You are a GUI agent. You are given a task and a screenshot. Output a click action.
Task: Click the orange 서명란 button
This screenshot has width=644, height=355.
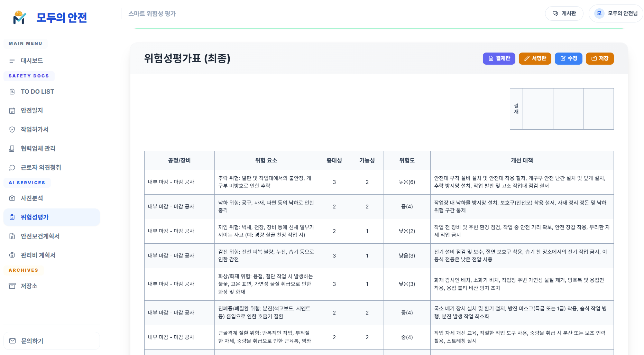(x=535, y=58)
